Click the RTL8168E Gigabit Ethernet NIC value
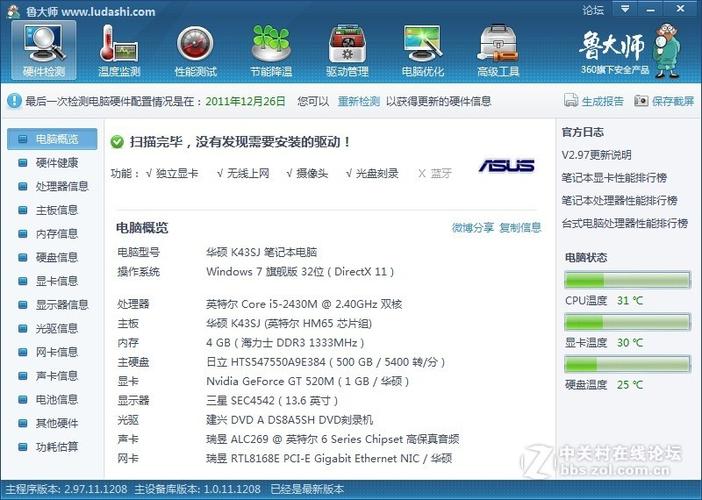This screenshot has height=500, width=702. (x=329, y=458)
